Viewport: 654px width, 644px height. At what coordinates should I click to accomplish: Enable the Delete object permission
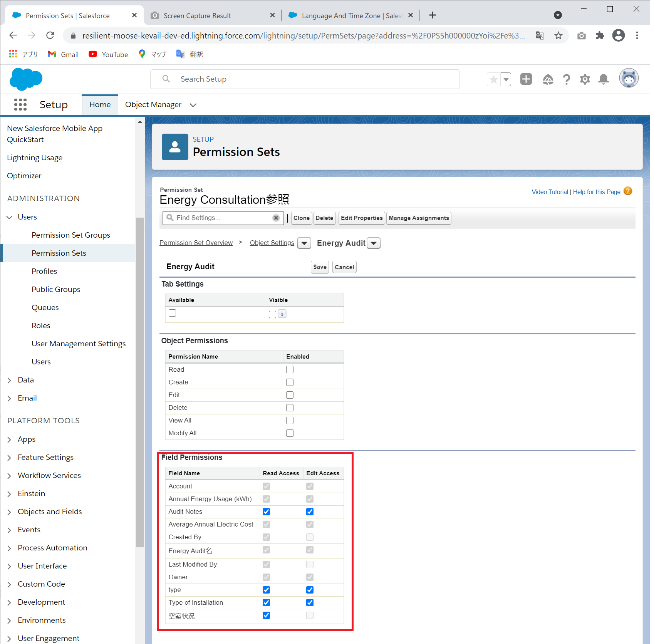point(290,408)
